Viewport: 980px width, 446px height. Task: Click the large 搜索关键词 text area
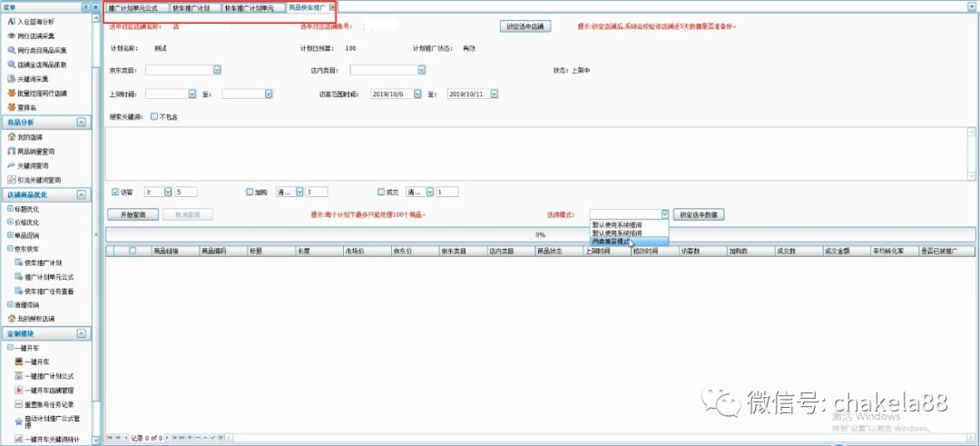(x=536, y=154)
